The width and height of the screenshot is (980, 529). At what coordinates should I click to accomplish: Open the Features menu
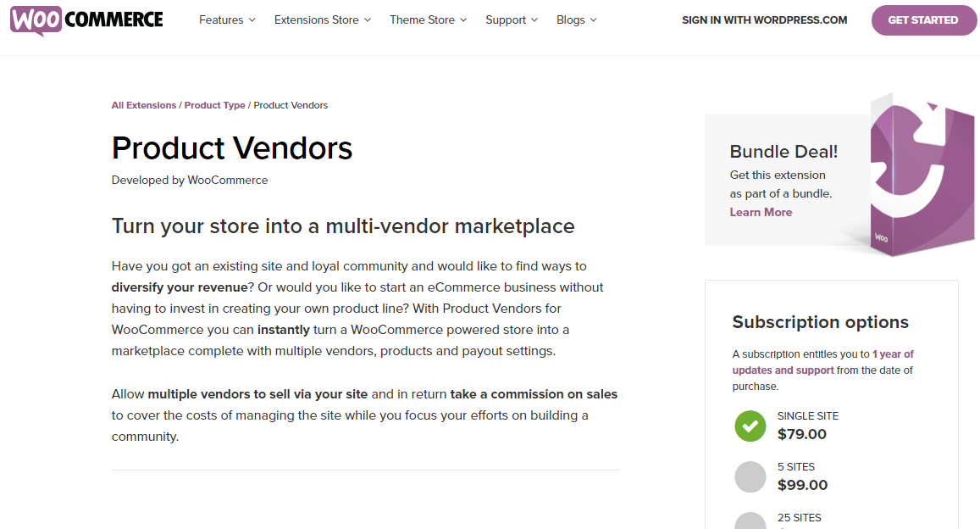click(227, 20)
